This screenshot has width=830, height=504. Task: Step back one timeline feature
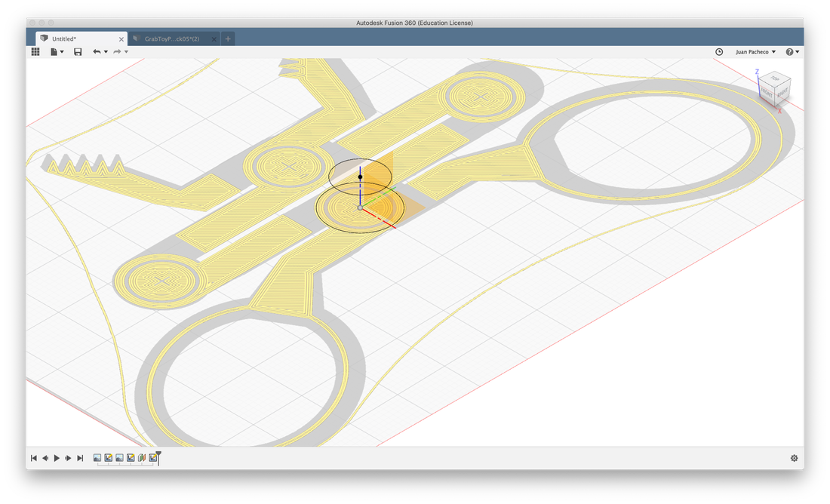[45, 458]
